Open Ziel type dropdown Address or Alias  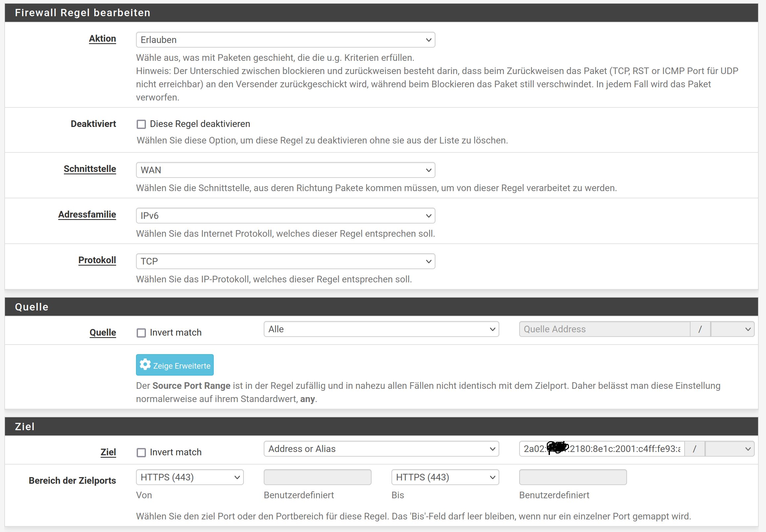pyautogui.click(x=381, y=449)
